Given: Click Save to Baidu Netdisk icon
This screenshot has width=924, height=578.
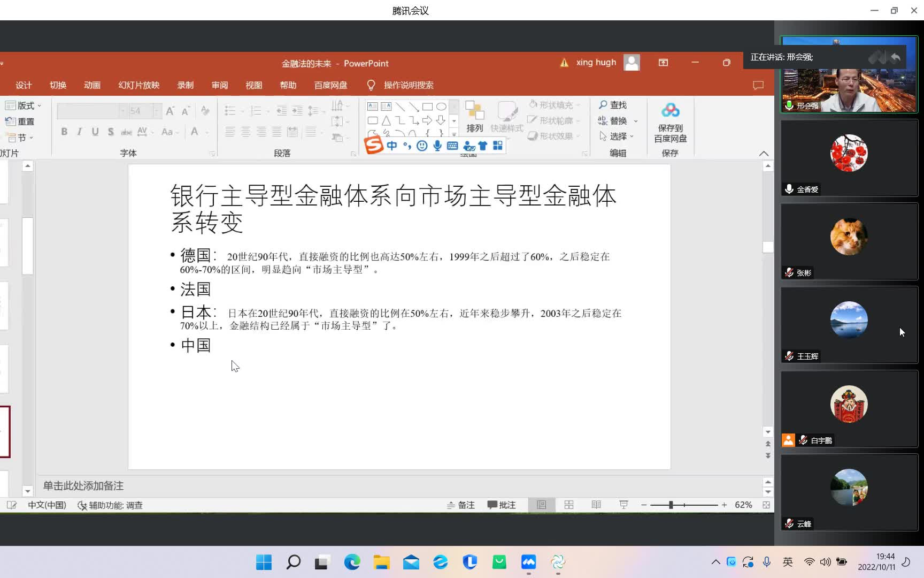Looking at the screenshot, I should coord(671,123).
